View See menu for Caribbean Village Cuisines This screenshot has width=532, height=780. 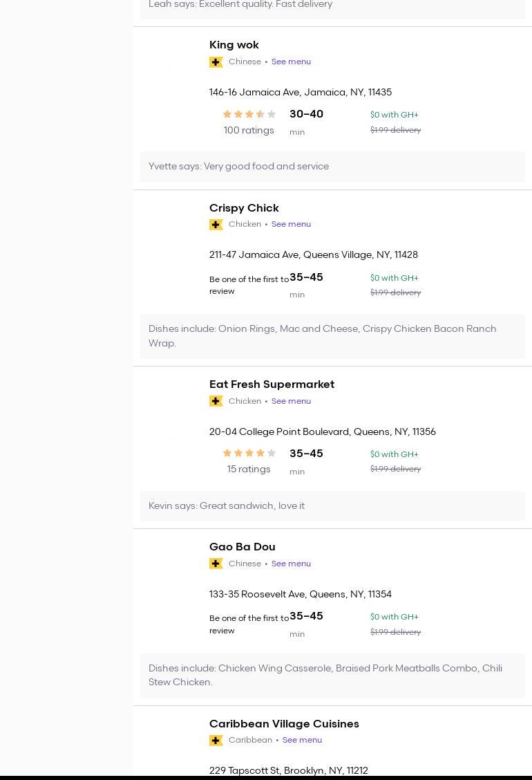[x=302, y=740]
